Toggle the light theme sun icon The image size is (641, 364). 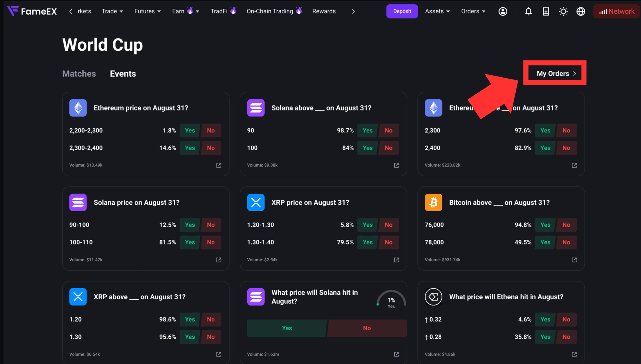click(563, 11)
